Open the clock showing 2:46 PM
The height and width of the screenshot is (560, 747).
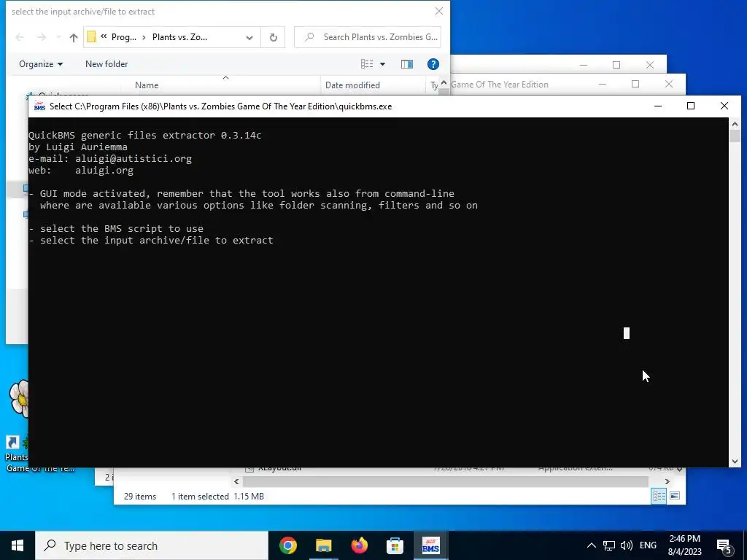pyautogui.click(x=684, y=545)
